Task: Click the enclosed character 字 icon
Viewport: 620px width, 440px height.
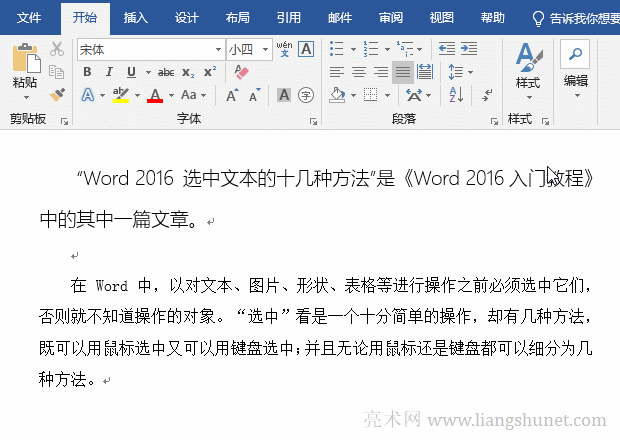Action: 306,95
